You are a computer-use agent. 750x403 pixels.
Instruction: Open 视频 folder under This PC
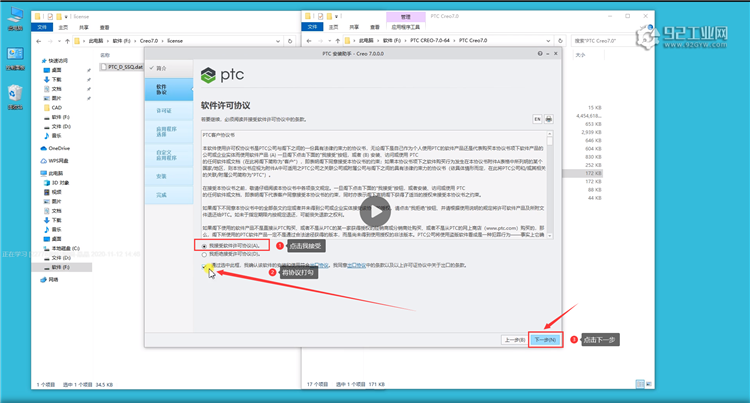(x=53, y=192)
